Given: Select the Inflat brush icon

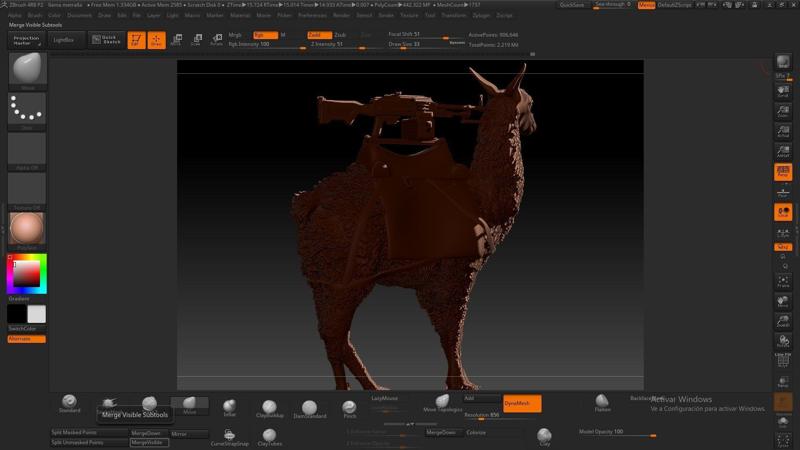Looking at the screenshot, I should 230,408.
